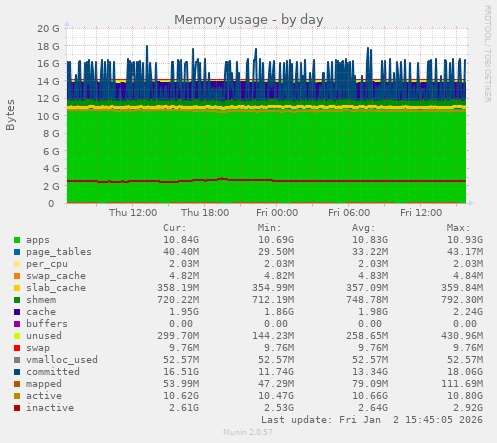Click the 'Min:' column header
This screenshot has width=497, height=443.
coord(270,228)
